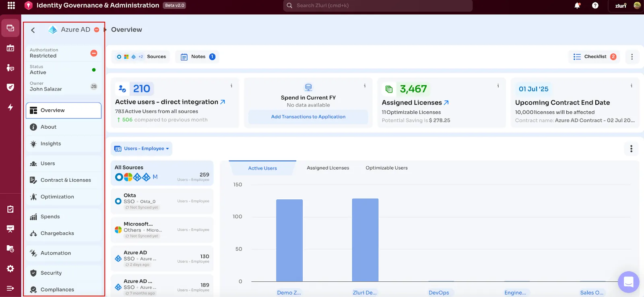The image size is (644, 297).
Task: Click the John Salazar owner name
Action: [46, 89]
